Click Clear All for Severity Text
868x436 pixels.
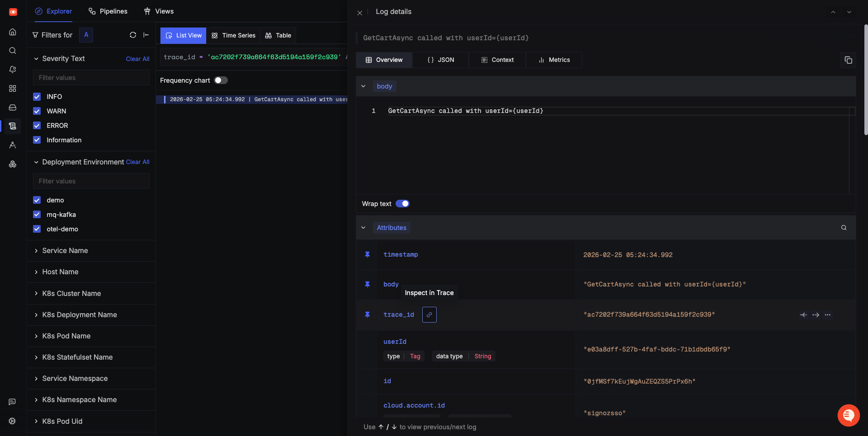tap(137, 59)
